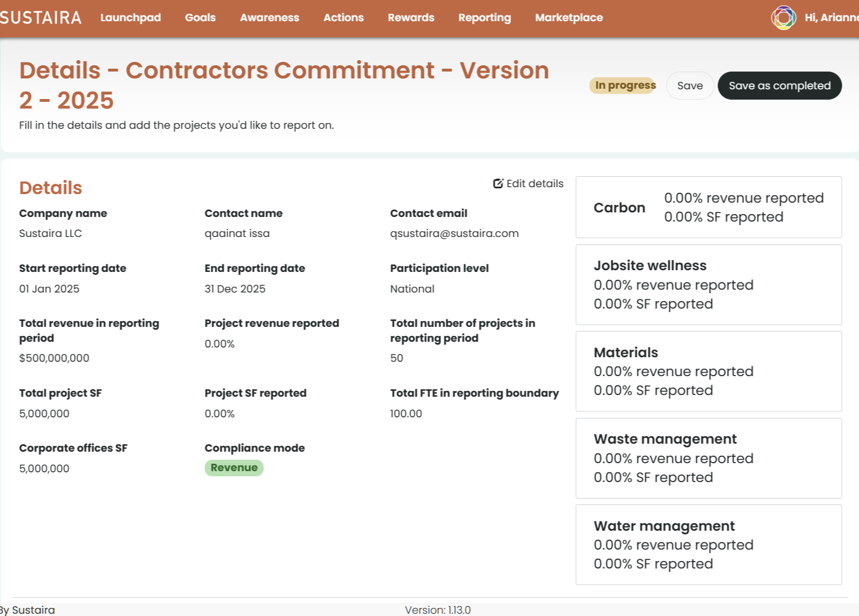Open the Marketplace menu
Image resolution: width=859 pixels, height=616 pixels.
(569, 18)
